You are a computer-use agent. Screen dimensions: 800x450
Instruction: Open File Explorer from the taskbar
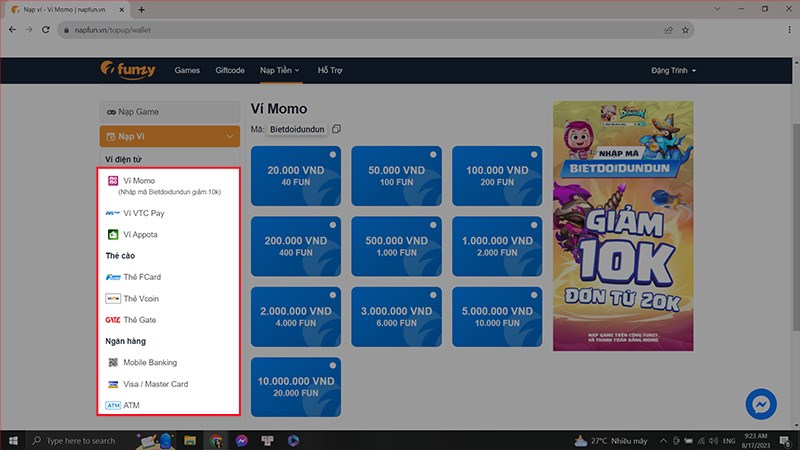click(x=190, y=440)
